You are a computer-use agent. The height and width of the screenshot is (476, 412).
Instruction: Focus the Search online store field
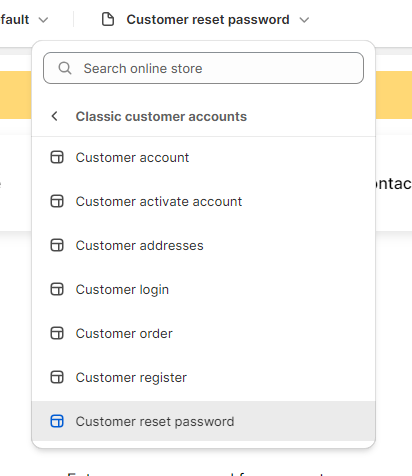pyautogui.click(x=203, y=68)
